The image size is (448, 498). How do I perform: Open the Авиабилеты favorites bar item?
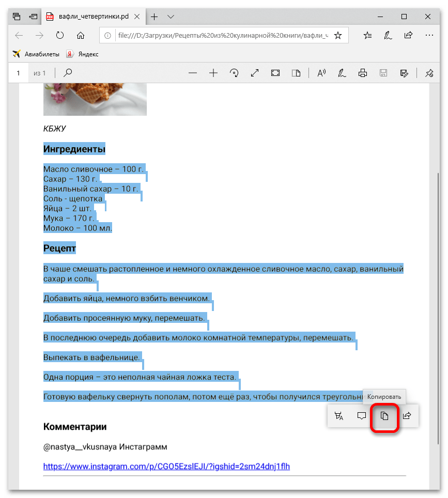(36, 54)
